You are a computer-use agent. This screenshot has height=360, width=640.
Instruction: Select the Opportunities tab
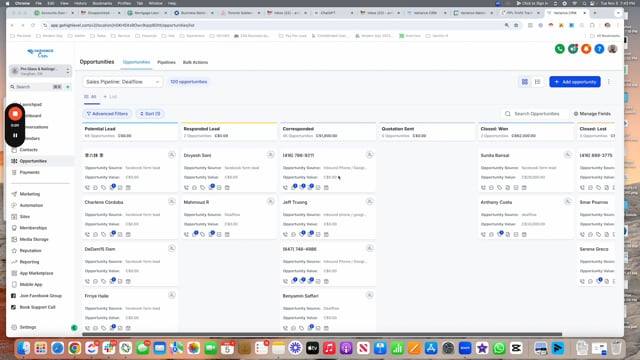136,62
